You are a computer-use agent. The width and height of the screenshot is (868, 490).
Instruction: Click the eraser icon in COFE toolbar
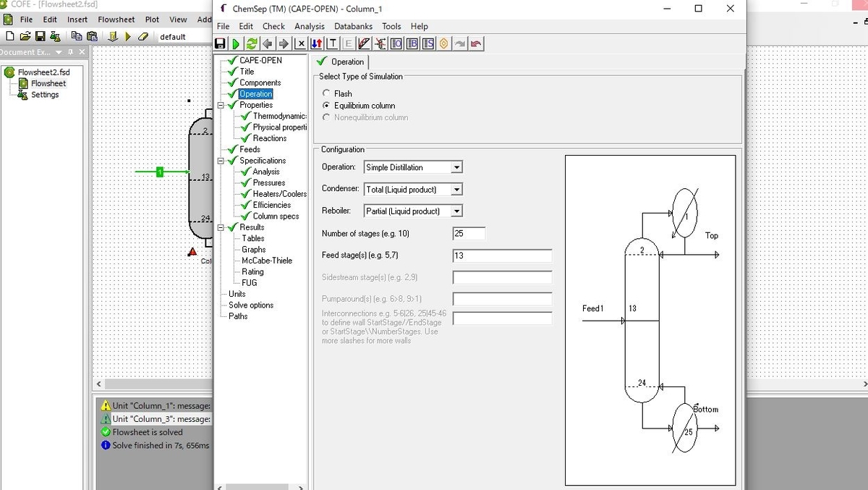143,37
